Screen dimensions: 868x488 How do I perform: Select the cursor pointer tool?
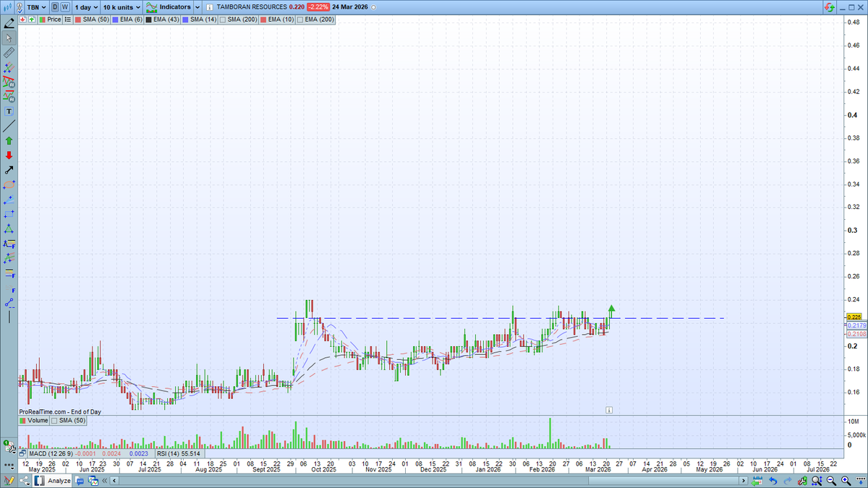tap(9, 38)
